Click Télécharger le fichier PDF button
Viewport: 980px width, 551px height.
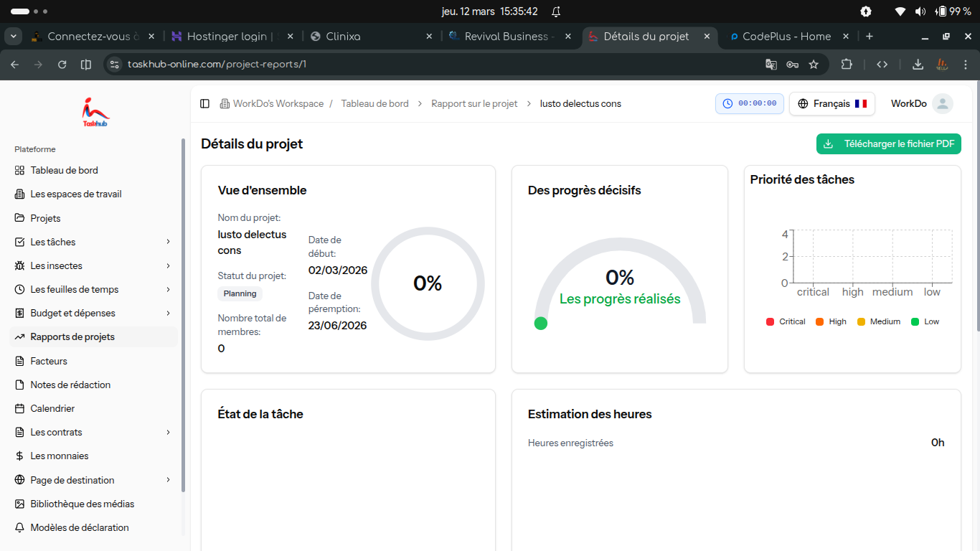coord(888,143)
